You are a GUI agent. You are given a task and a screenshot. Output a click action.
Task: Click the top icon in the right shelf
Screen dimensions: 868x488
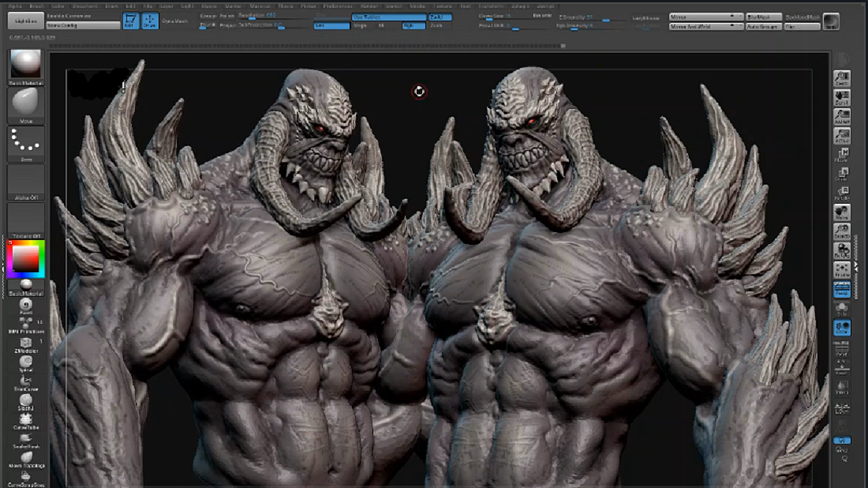[x=842, y=79]
